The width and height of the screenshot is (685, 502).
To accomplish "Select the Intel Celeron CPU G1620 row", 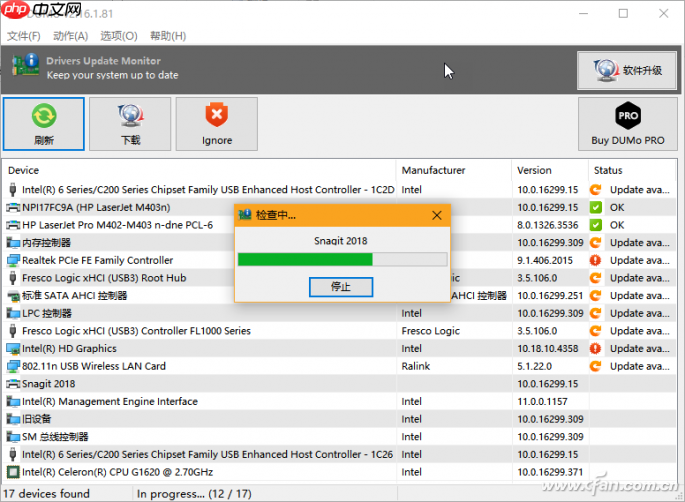I will tap(340, 472).
